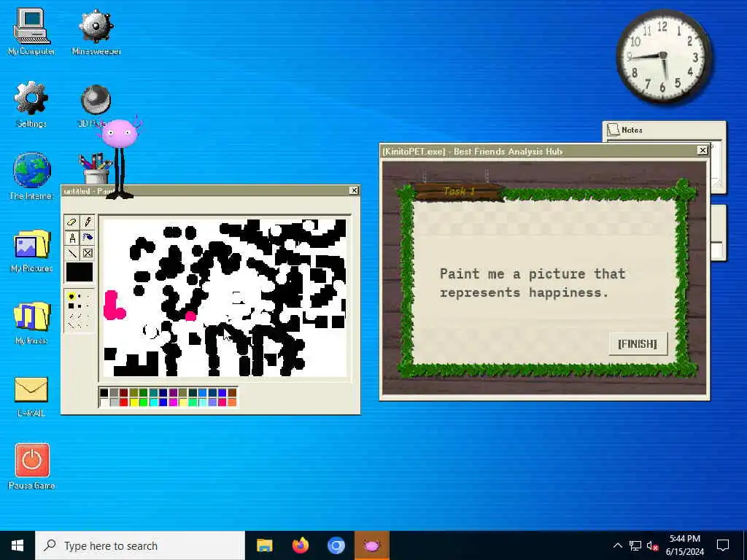Open the Settings gear desktop icon
This screenshot has width=747, height=560.
31,104
